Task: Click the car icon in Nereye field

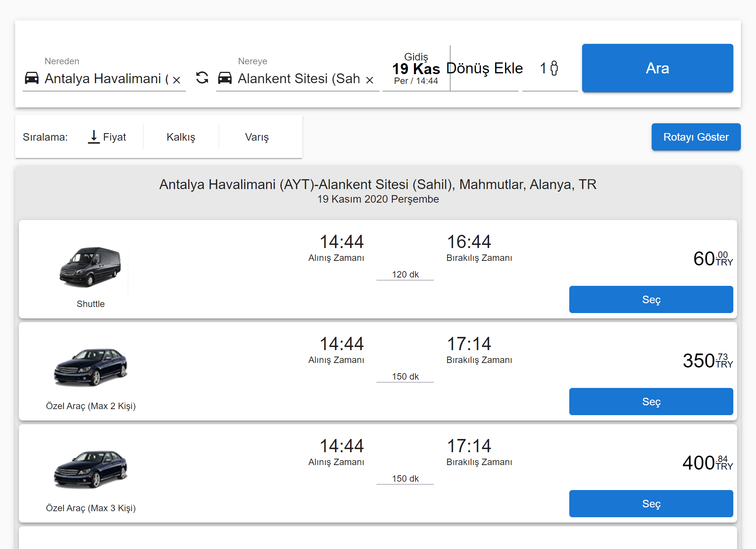Action: pos(225,78)
